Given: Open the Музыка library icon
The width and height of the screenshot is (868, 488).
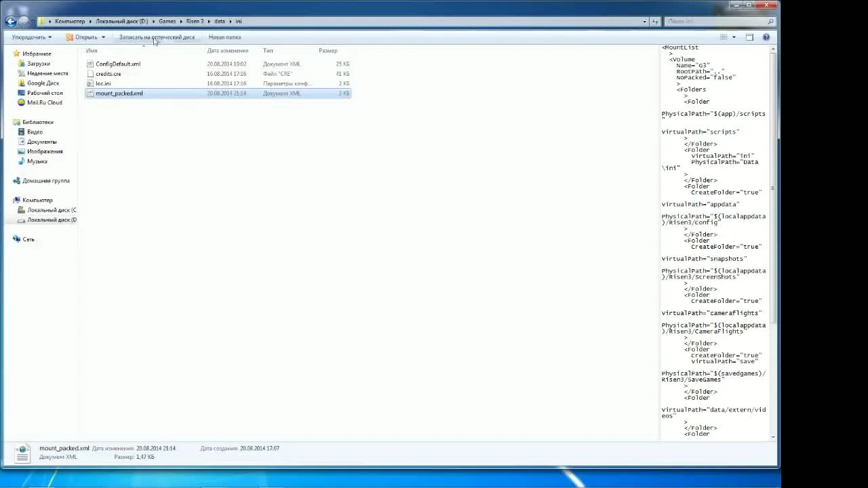Looking at the screenshot, I should (22, 161).
